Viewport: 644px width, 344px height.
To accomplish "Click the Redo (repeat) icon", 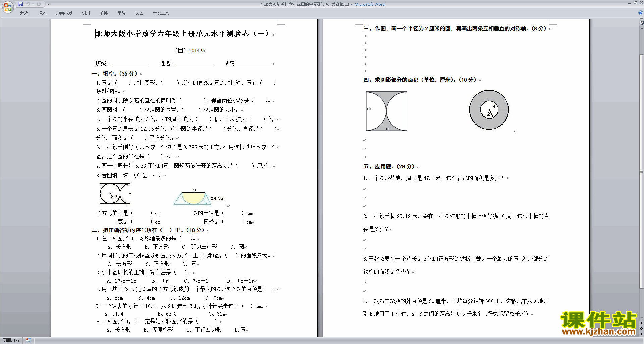I will click(39, 4).
